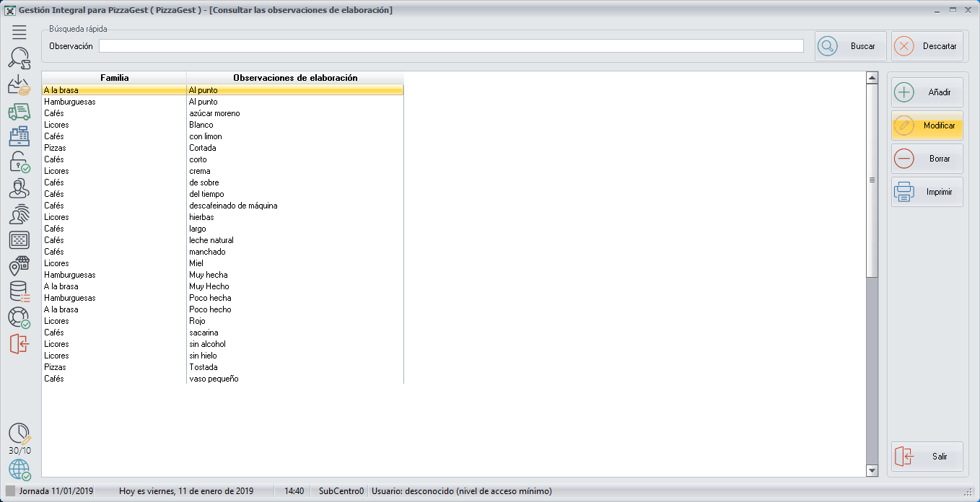
Task: Open the hamburger menu in the sidebar
Action: [19, 32]
